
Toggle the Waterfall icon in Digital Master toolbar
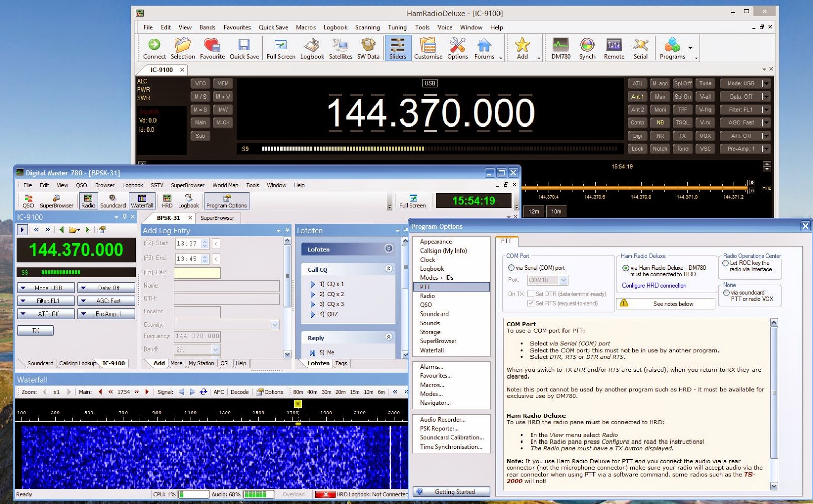tap(142, 201)
